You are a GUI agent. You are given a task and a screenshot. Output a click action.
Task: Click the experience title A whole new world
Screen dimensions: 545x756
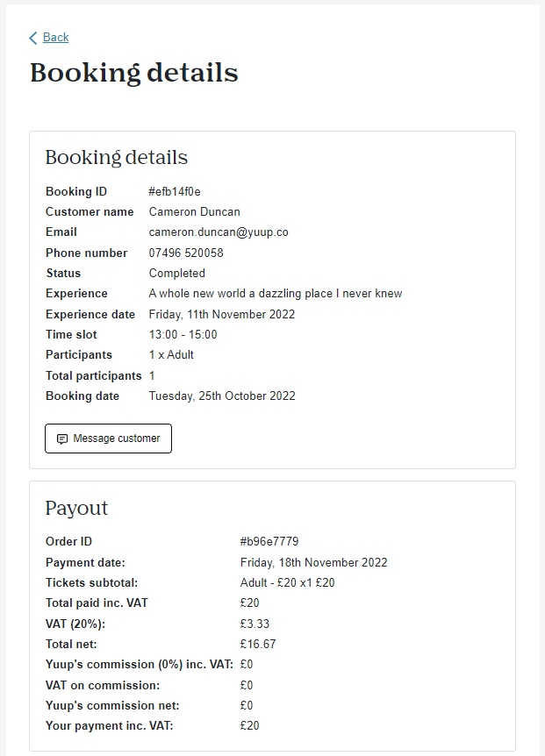pyautogui.click(x=276, y=293)
